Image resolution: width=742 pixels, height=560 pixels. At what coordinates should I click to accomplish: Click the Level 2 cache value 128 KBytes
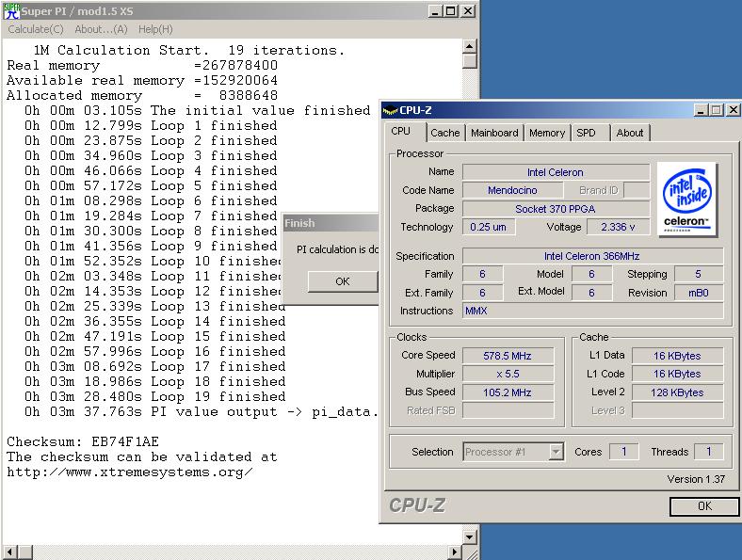tap(677, 392)
